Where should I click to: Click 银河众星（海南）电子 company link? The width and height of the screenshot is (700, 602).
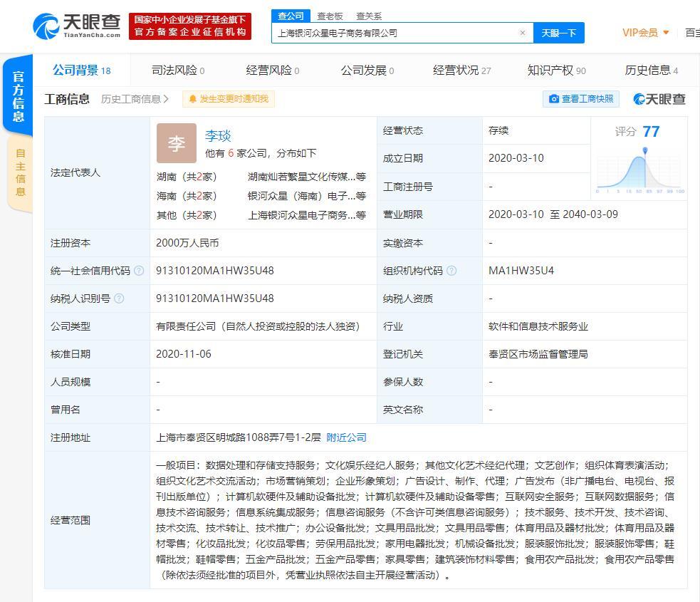307,196
